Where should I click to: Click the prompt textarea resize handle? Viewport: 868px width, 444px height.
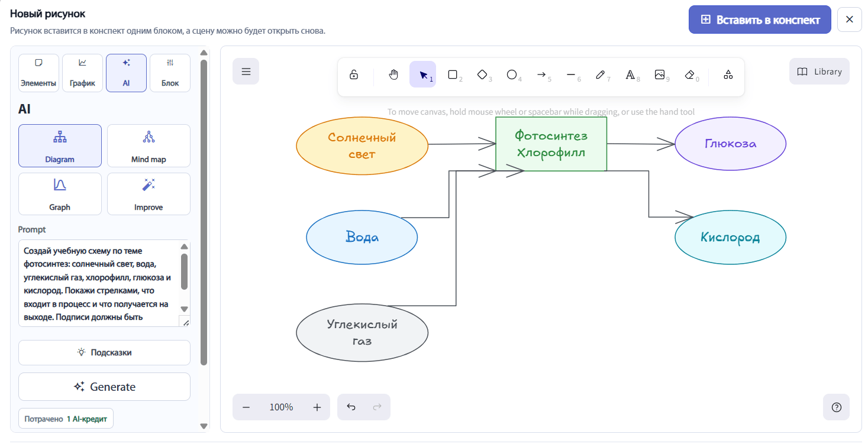click(185, 322)
